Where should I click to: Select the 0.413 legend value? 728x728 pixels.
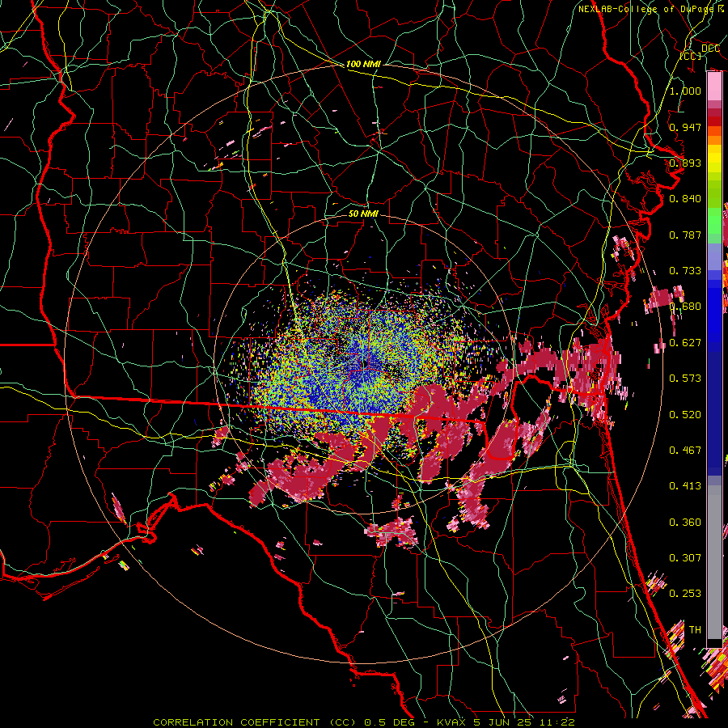point(685,486)
